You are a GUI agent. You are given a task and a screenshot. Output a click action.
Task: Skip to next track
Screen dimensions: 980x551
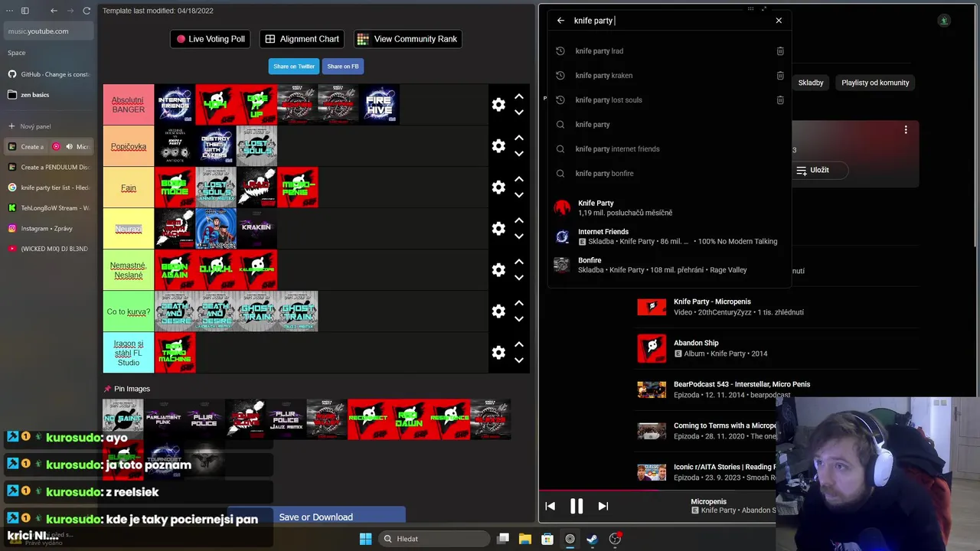pos(603,506)
